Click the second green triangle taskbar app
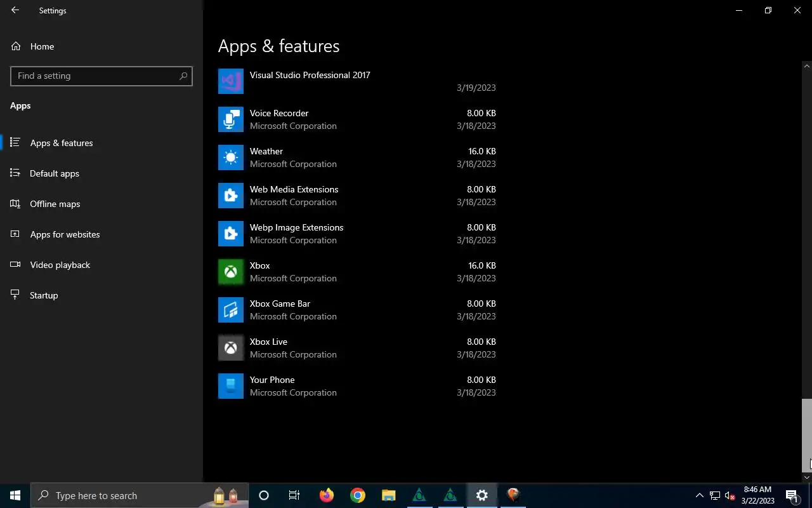The width and height of the screenshot is (812, 508). pyautogui.click(x=450, y=495)
